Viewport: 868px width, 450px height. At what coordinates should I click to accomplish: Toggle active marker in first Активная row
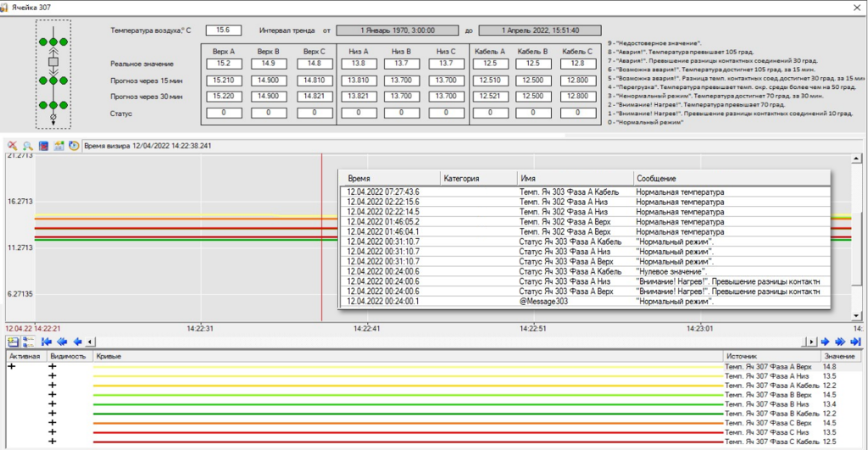point(12,366)
